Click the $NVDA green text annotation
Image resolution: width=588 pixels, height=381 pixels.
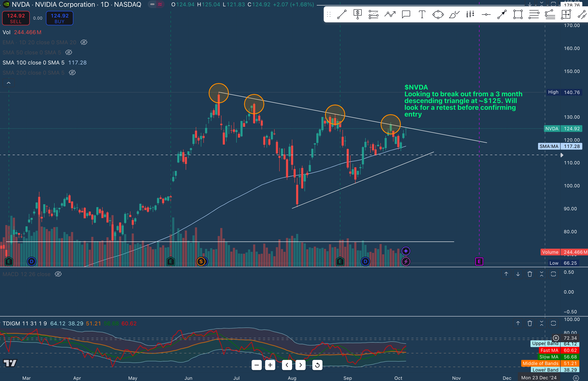(463, 101)
